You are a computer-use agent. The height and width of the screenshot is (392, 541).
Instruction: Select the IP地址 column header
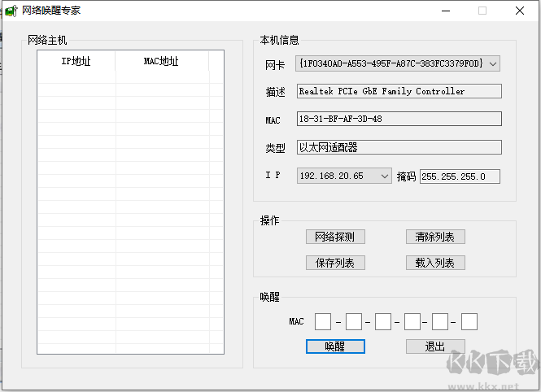pyautogui.click(x=76, y=61)
